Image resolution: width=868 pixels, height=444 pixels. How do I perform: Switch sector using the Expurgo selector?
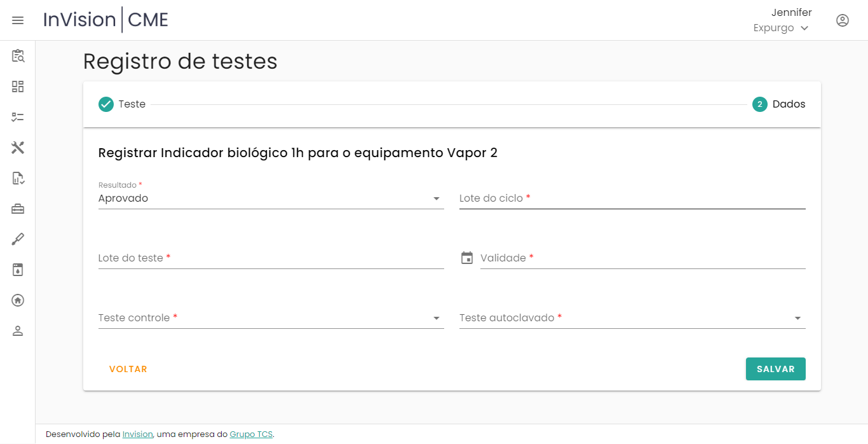tap(781, 28)
